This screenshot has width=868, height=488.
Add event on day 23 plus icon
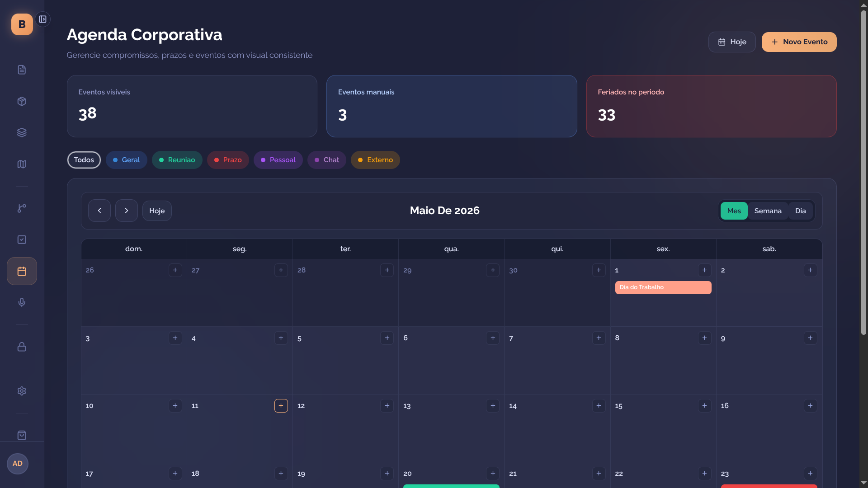[810, 474]
